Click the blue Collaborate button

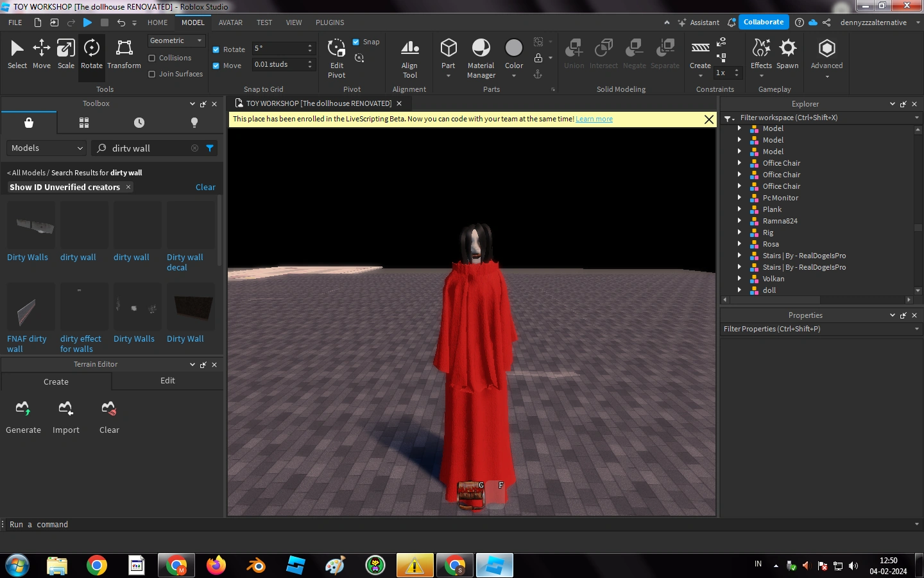[x=763, y=22]
